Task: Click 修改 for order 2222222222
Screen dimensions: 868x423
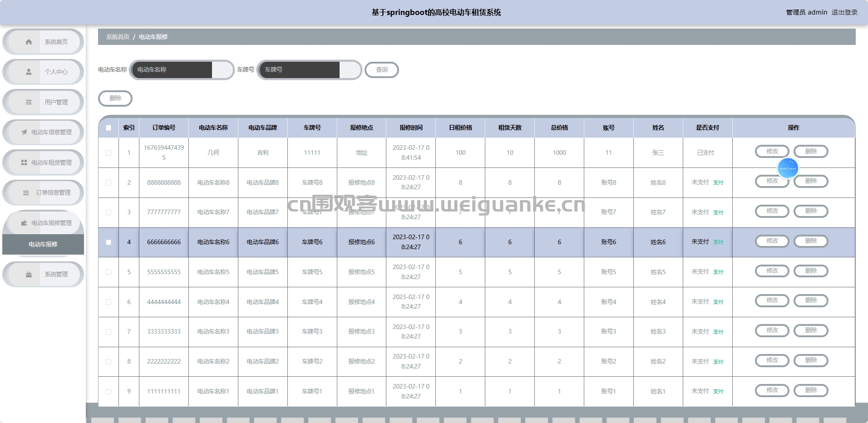Action: point(772,360)
